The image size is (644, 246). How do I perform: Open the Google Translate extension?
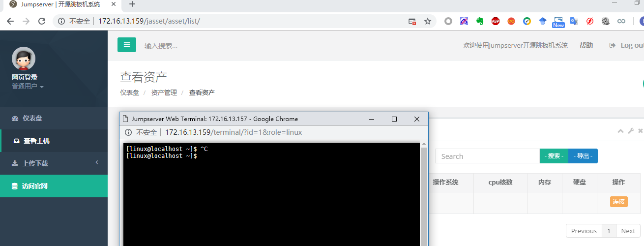click(x=574, y=21)
